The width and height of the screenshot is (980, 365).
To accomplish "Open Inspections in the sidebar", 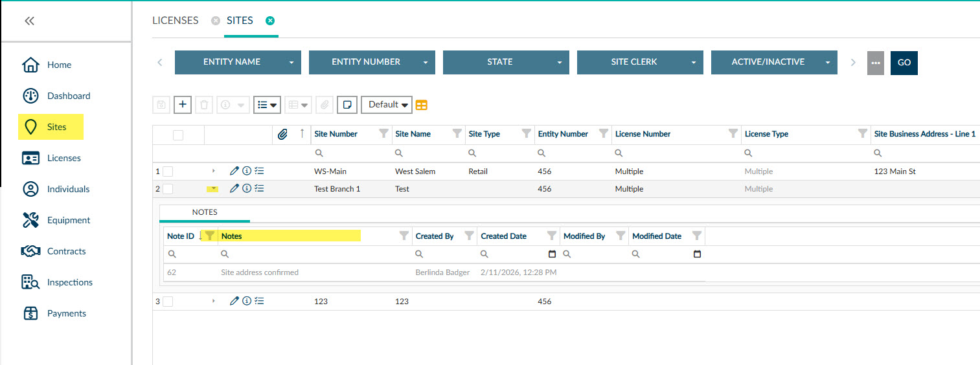I will 57,282.
